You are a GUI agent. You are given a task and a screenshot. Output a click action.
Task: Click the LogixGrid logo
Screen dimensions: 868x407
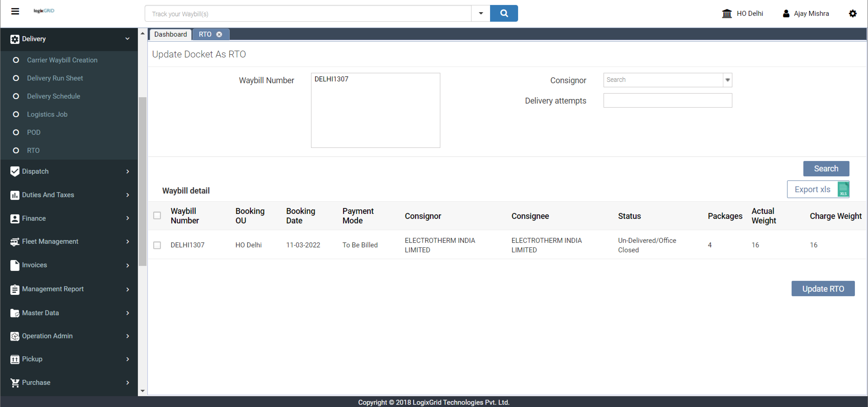click(x=44, y=11)
